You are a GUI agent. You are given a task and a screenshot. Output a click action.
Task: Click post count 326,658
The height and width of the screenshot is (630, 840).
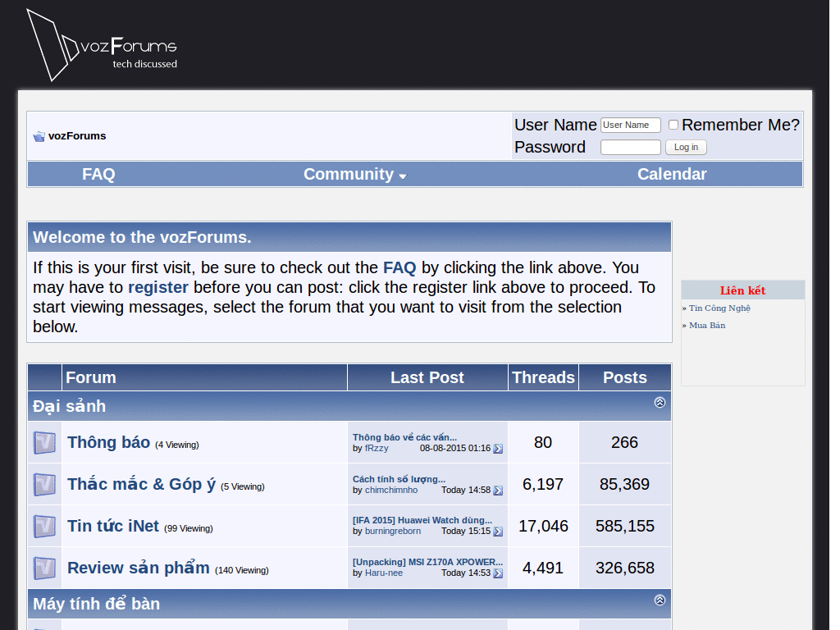625,568
